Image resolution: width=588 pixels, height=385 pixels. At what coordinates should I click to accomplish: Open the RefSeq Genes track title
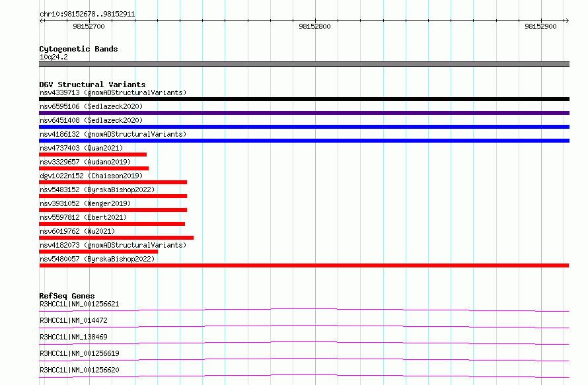coord(67,296)
